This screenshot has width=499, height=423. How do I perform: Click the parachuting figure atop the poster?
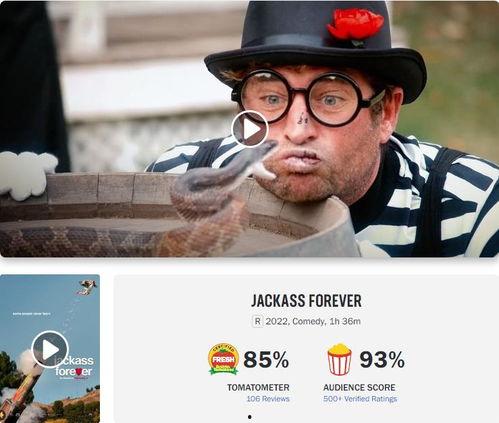coord(88,287)
